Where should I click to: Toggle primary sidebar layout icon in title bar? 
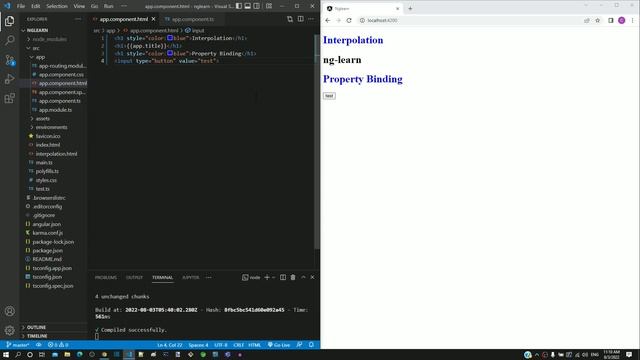[239, 6]
